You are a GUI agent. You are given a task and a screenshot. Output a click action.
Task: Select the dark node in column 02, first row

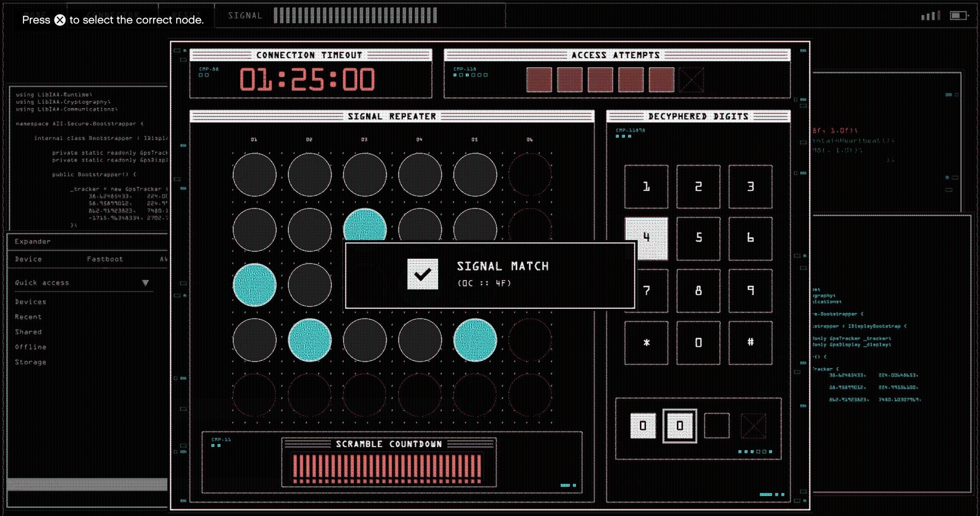coord(309,175)
